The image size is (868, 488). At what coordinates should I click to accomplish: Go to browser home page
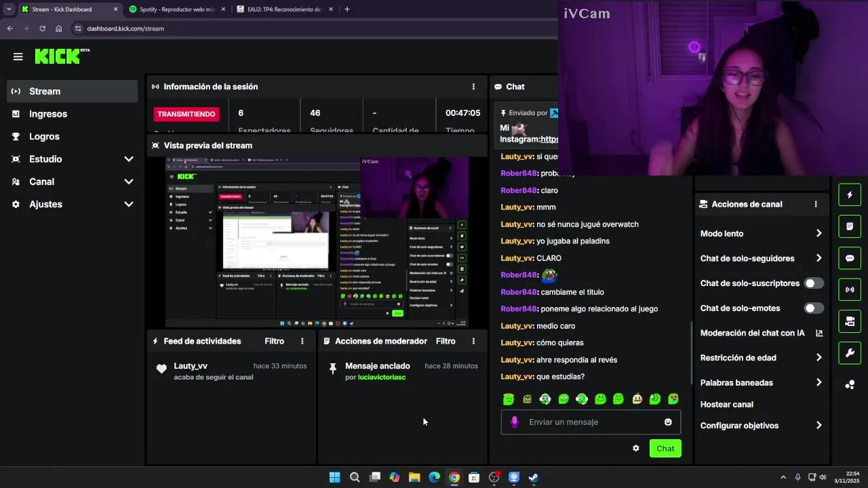[58, 28]
